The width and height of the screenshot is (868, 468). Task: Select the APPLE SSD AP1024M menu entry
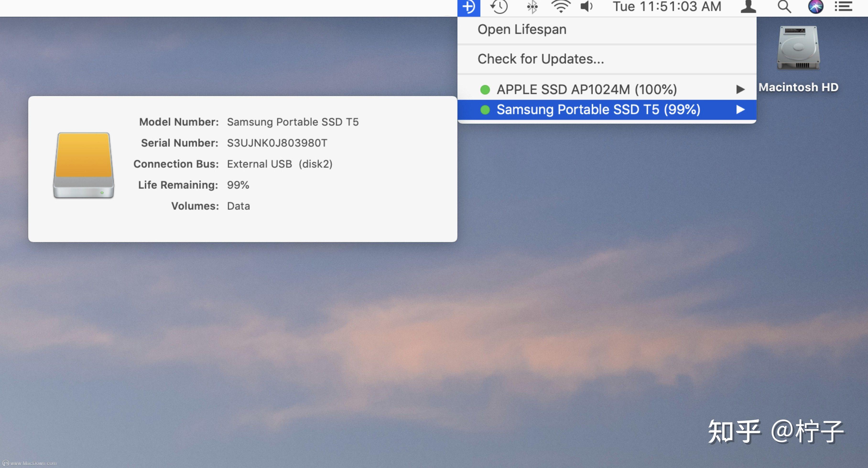pyautogui.click(x=586, y=89)
